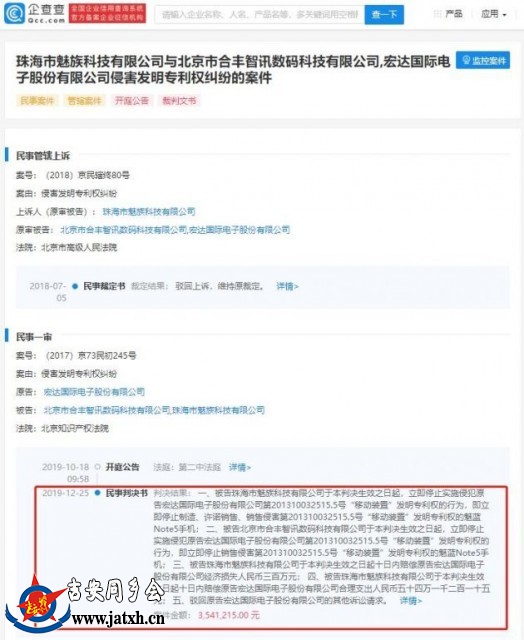Expand 详情 for the 开庭公告 entry
This screenshot has width=524, height=640.
(240, 467)
